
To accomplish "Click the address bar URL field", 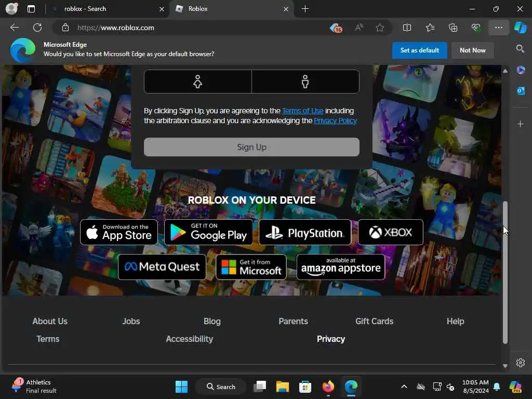I will [200, 28].
